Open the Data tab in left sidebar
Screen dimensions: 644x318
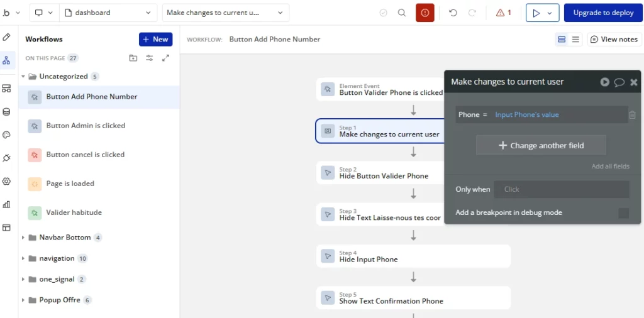(7, 112)
